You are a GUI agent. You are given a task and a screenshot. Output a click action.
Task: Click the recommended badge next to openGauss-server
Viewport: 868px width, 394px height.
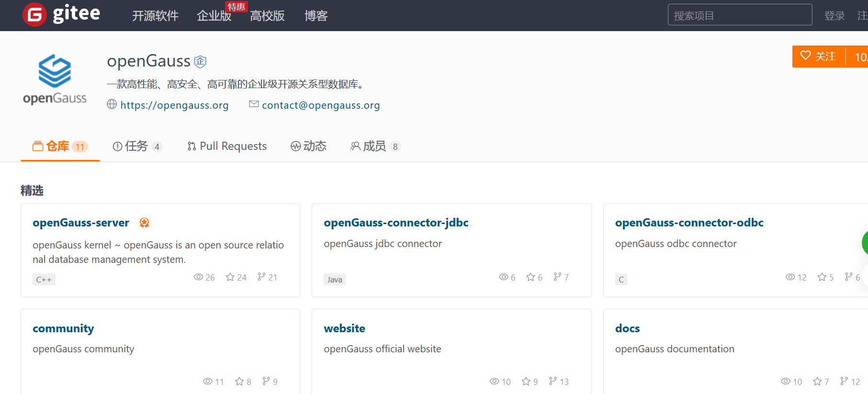click(144, 223)
